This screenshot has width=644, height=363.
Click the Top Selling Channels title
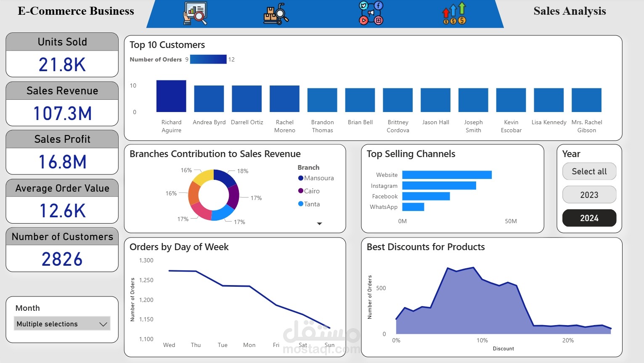pyautogui.click(x=411, y=154)
